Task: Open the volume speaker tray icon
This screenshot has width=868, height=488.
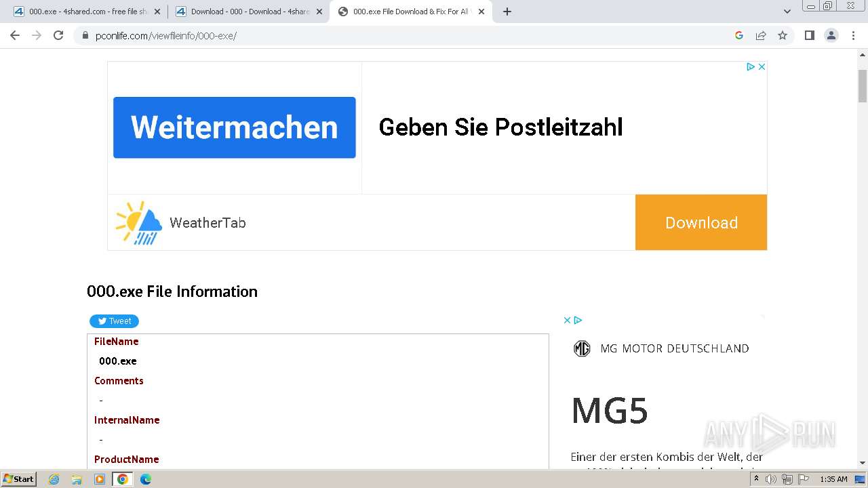Action: point(770,479)
